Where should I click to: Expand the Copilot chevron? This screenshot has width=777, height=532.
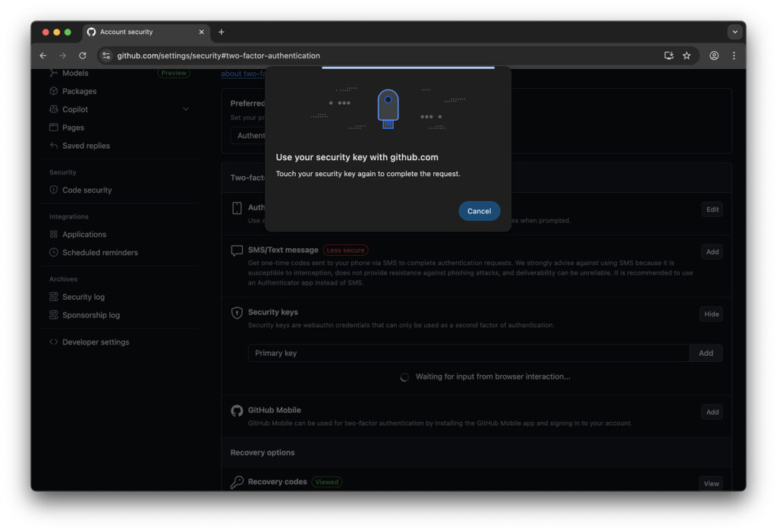click(x=186, y=109)
